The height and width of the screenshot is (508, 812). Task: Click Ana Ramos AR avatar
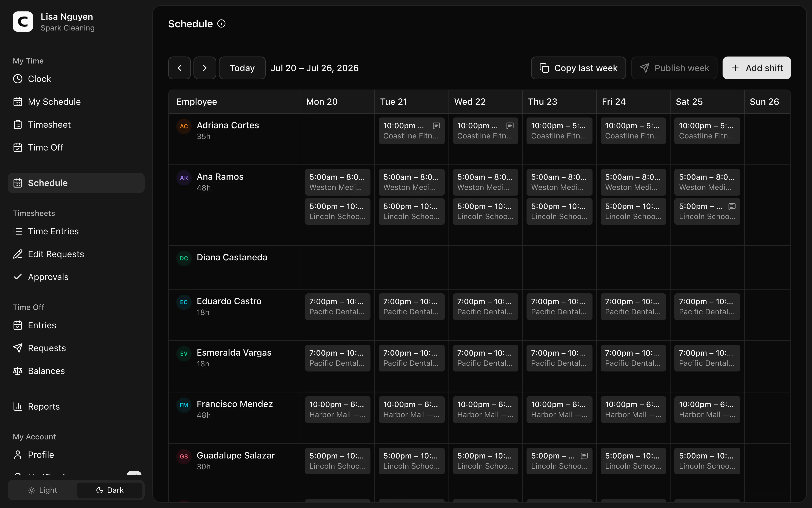(184, 178)
